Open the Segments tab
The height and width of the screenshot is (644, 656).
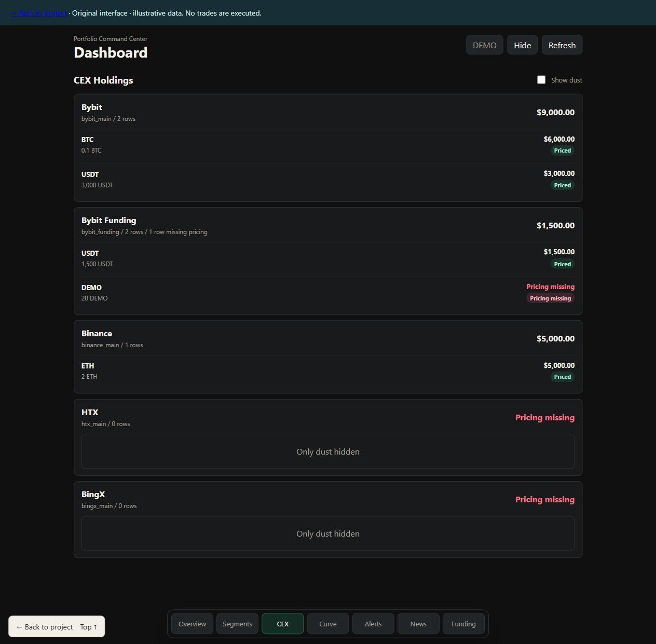[237, 624]
